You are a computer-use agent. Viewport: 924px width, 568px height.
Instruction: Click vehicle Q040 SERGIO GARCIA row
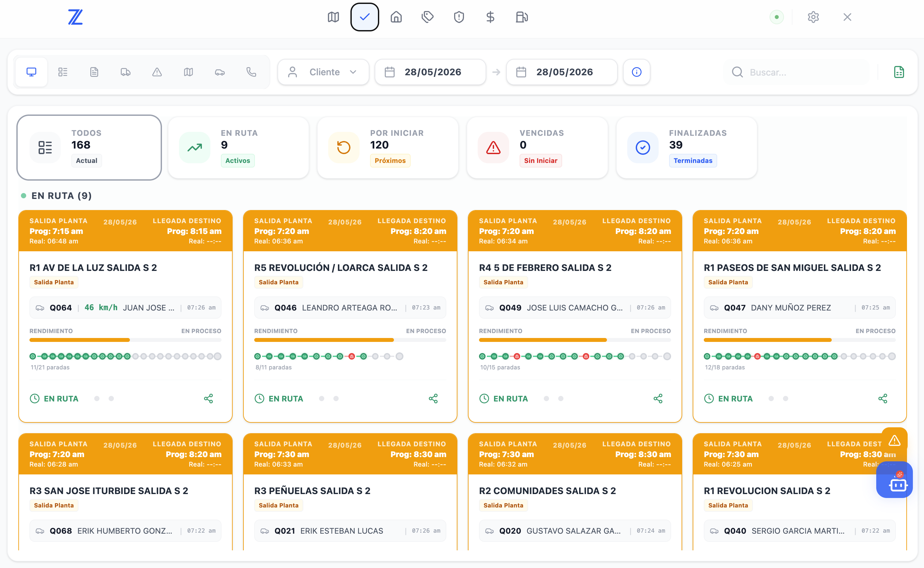tap(800, 531)
